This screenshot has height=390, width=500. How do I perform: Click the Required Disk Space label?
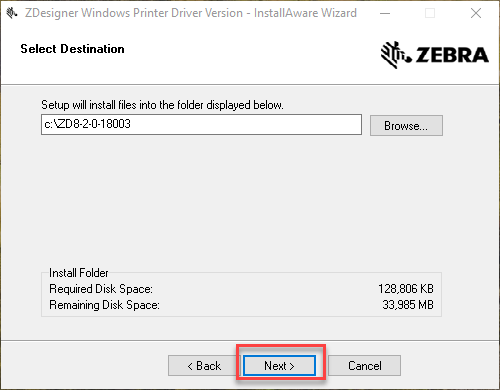coord(101,289)
